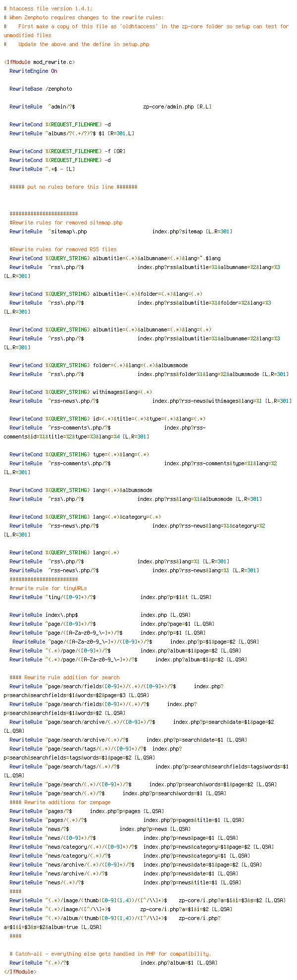Image resolution: width=297 pixels, height=980 pixels.
Task: Click the '^page/search/(.*)/?$' rule line
Action: coord(118,793)
